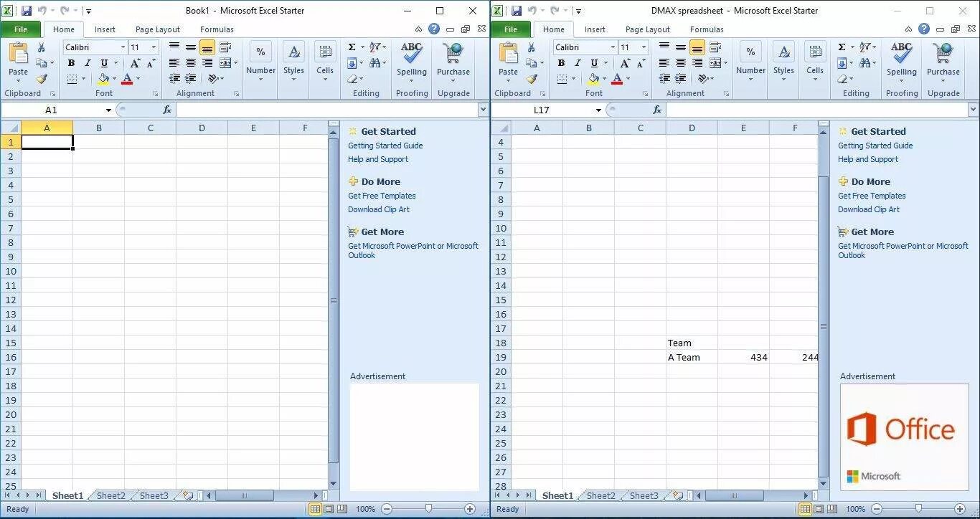Click Get Free Templates in Book1
Screen dimensions: 980x519
pos(382,196)
